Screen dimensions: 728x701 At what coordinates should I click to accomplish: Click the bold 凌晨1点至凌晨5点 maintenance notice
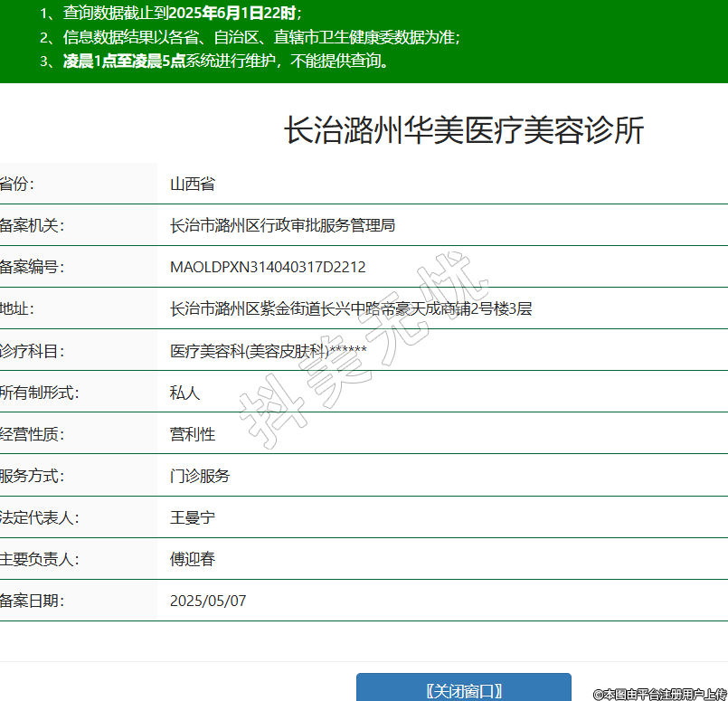[124, 62]
